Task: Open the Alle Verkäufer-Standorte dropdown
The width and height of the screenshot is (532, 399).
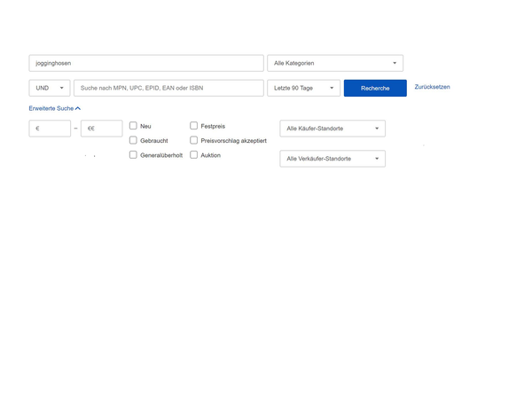Action: 332,159
